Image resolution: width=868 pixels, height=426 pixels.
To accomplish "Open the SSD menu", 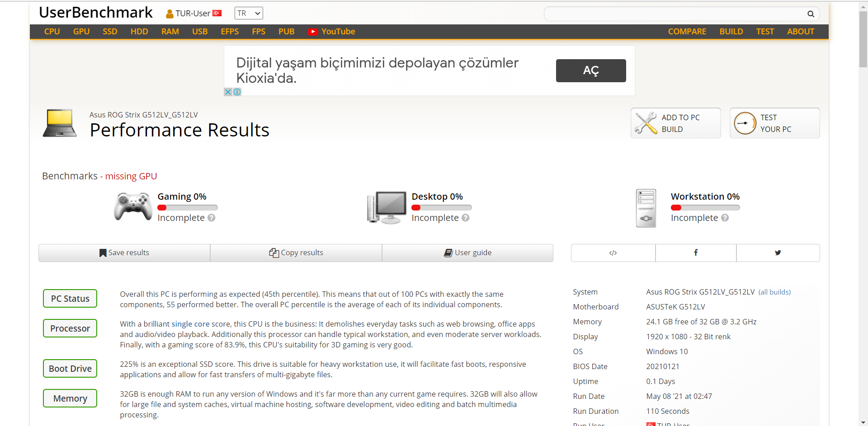I will pyautogui.click(x=110, y=32).
